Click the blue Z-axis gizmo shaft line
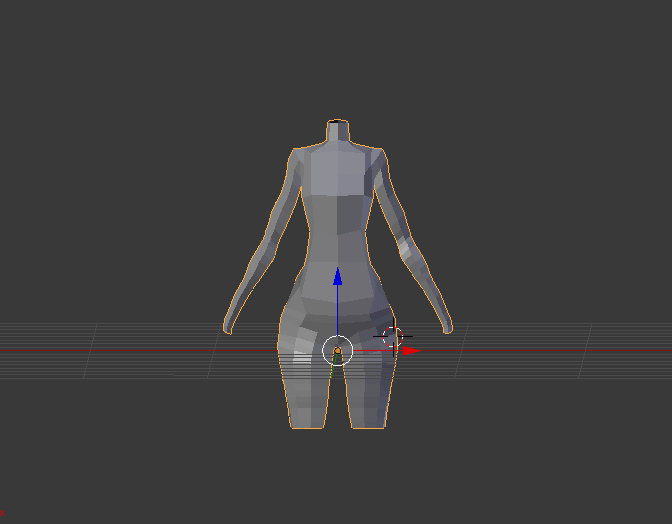Screen dimensions: 672x524 point(338,310)
